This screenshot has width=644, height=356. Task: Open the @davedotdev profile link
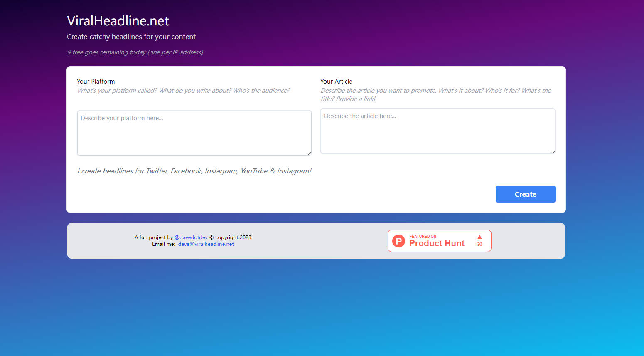click(x=191, y=237)
